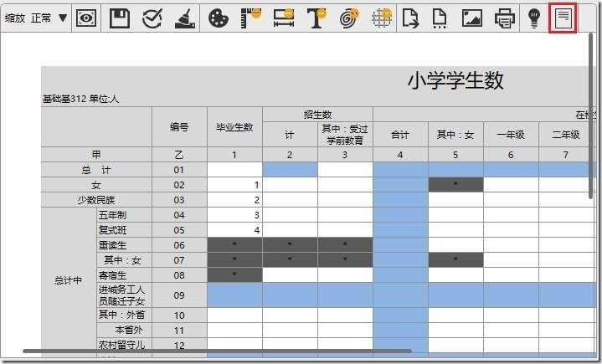Click the code cell 05
This screenshot has width=602, height=364.
tap(179, 230)
